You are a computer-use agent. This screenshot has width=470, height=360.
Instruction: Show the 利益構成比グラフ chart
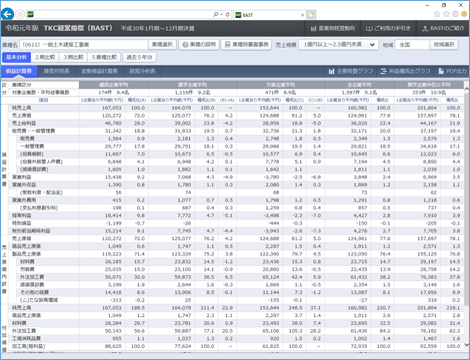[405, 71]
